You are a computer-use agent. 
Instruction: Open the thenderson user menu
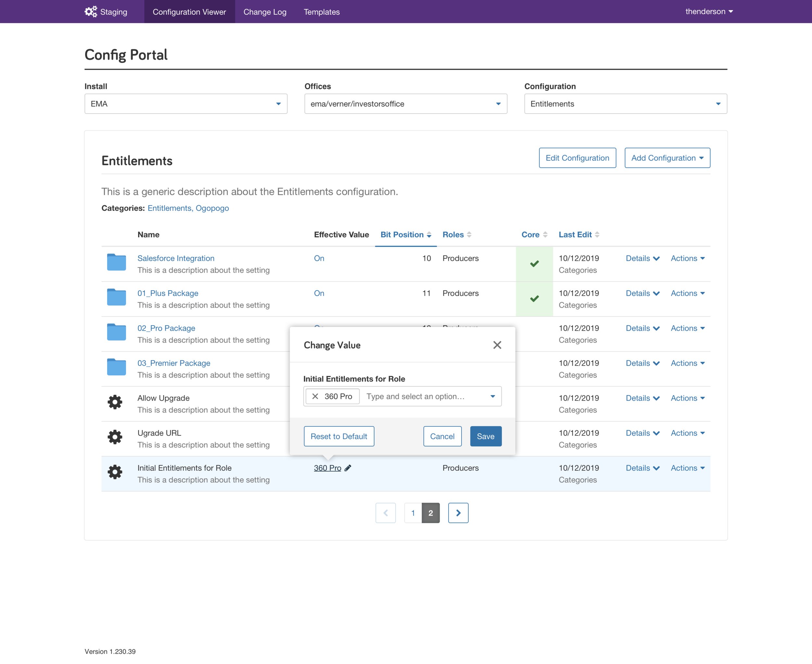[x=709, y=11]
